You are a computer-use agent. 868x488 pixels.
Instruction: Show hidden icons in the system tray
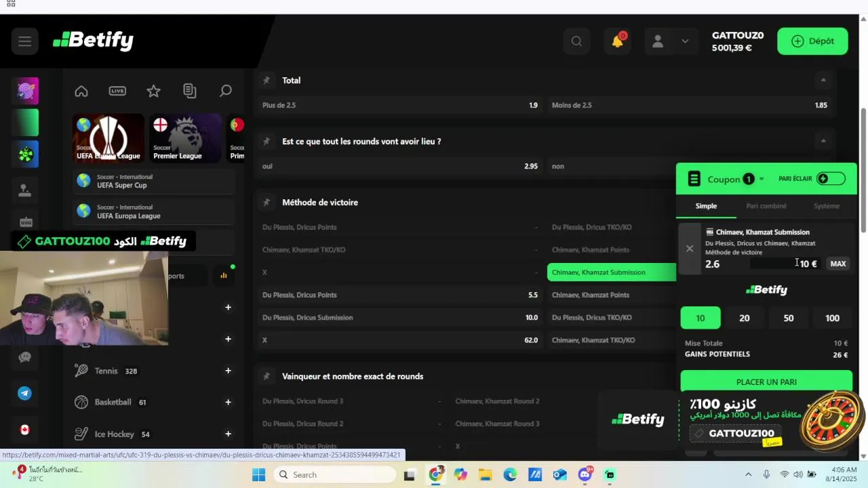(x=748, y=475)
